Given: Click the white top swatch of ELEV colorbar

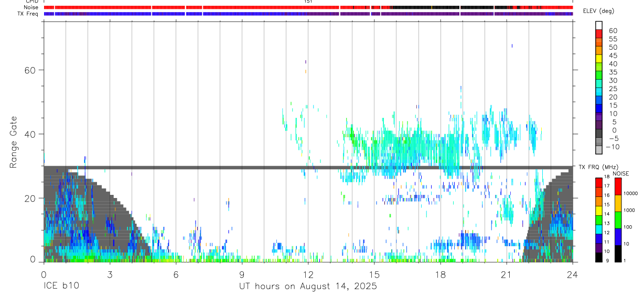Looking at the screenshot, I should click(599, 26).
